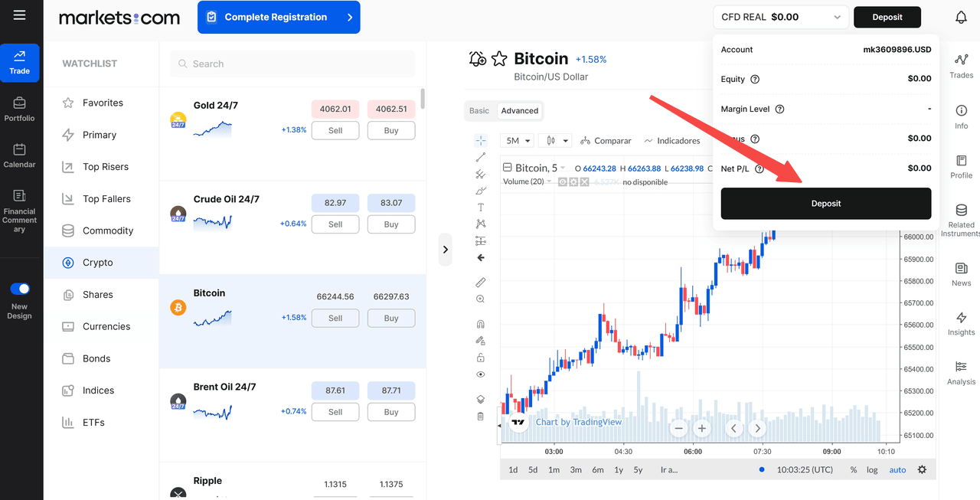The image size is (980, 500).
Task: Select the trend line drawing tool
Action: [481, 157]
